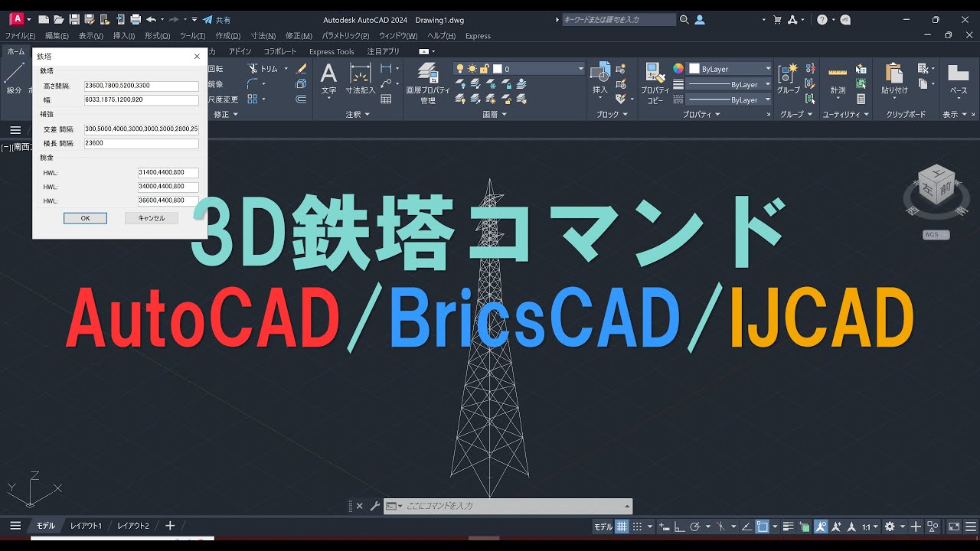Open Layer Properties Manager (画層プロパティ管理)

tap(428, 83)
